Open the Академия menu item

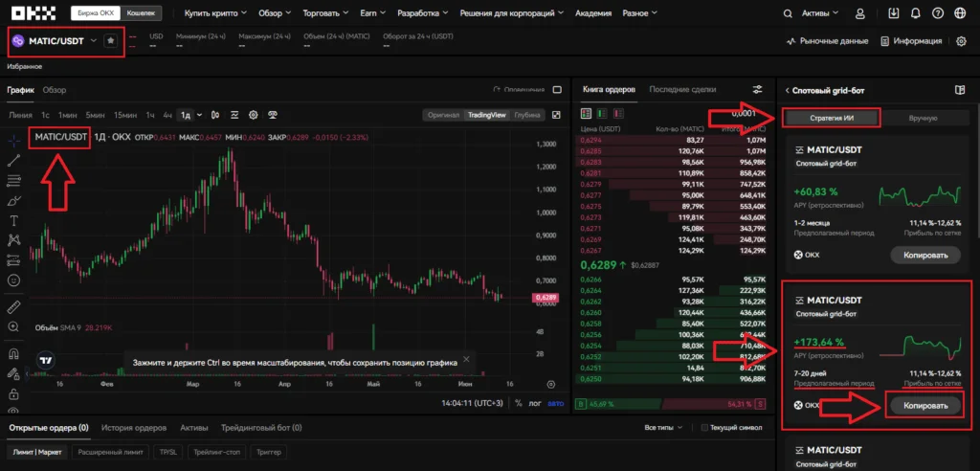592,12
